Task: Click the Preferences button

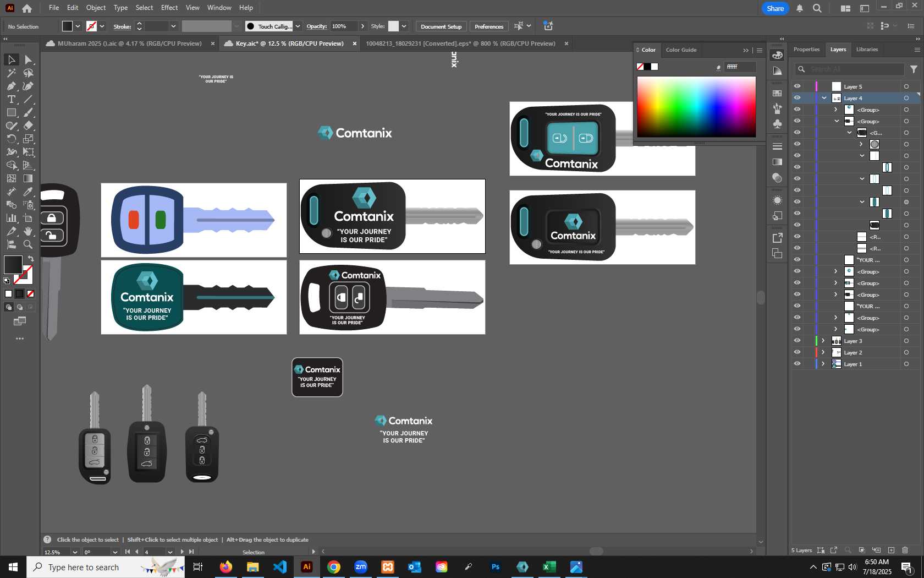Action: 489,26
